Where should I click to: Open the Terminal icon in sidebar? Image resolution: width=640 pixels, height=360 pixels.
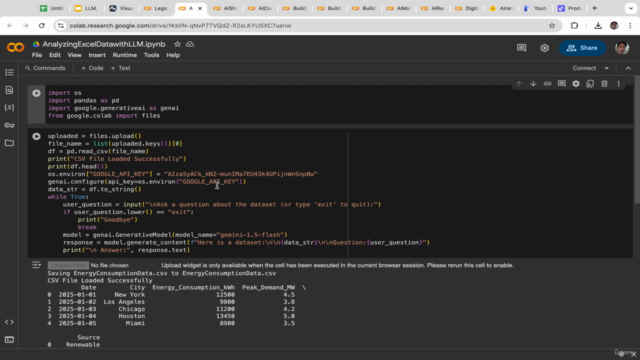tap(9, 340)
